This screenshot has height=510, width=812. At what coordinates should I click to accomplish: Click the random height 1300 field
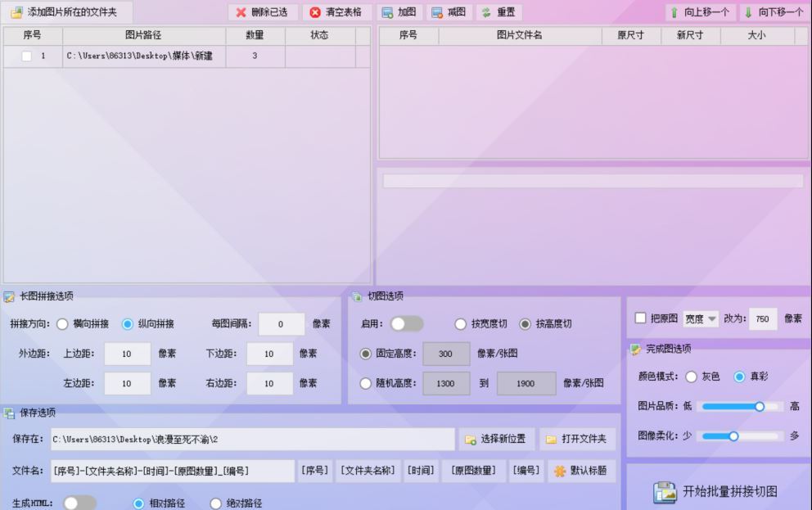coord(446,384)
